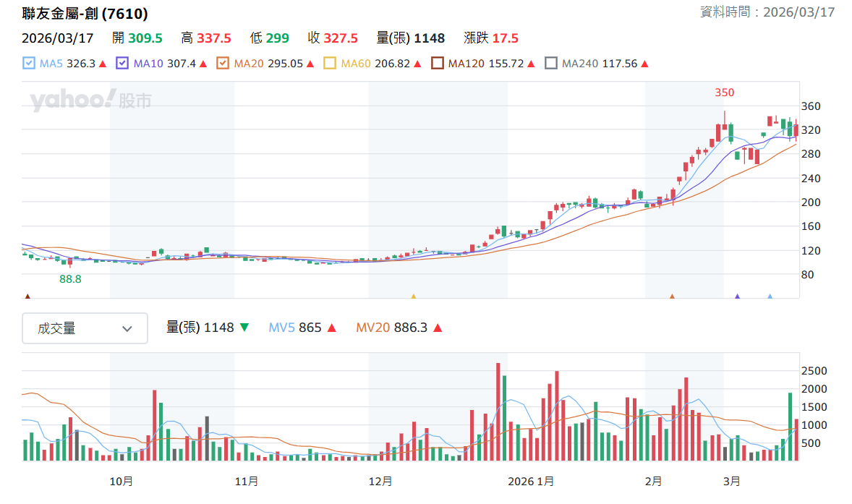Click the stock title 聯友金屬-創 (7610)

pyautogui.click(x=85, y=14)
